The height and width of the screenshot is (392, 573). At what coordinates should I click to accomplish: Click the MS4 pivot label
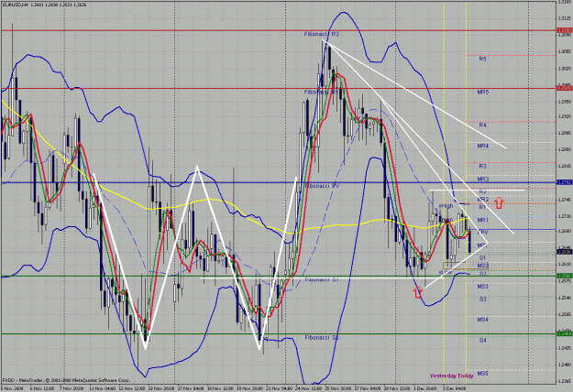point(483,320)
